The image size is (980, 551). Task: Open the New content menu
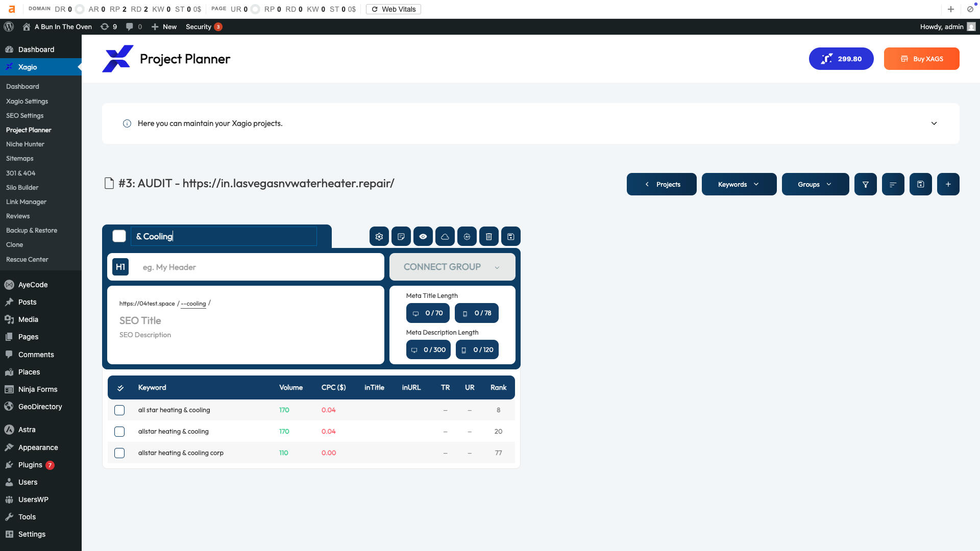(164, 27)
